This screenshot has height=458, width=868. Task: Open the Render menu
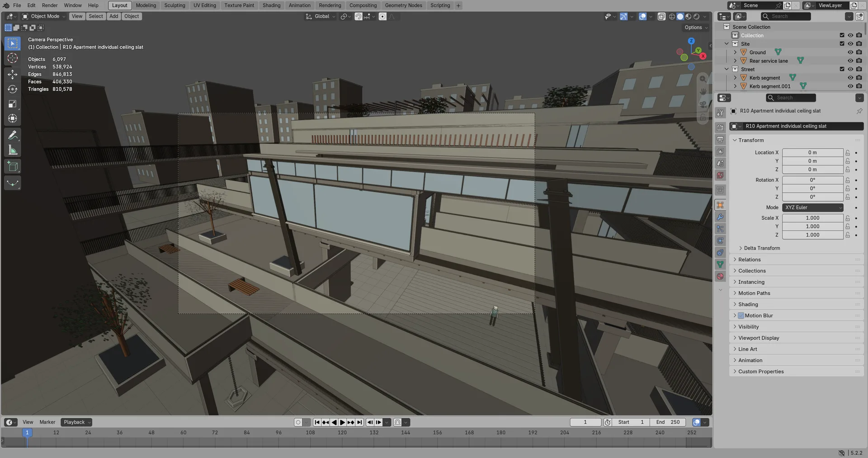50,5
